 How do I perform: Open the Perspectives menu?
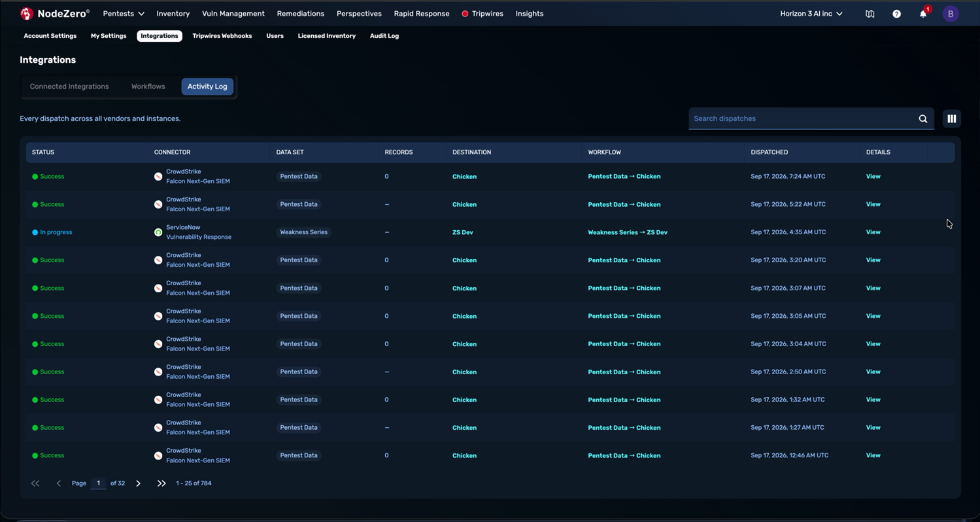(x=359, y=14)
